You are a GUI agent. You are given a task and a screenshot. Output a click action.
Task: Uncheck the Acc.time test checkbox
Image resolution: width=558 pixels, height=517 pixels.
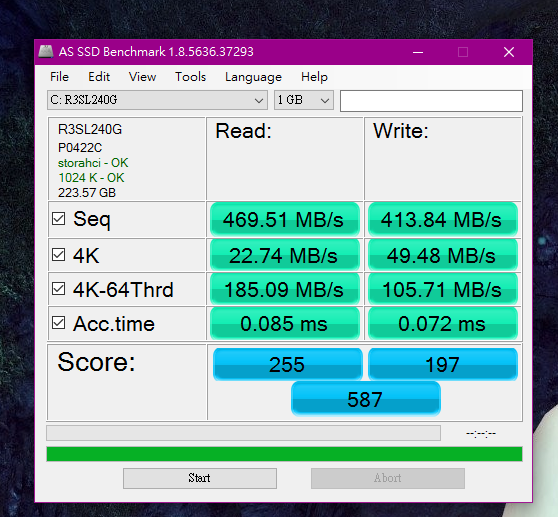point(58,323)
